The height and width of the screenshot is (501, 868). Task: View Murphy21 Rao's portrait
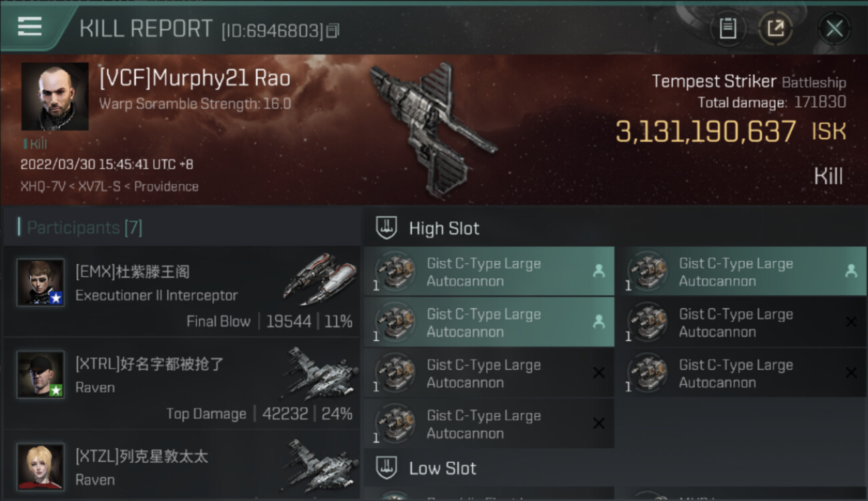pos(55,97)
